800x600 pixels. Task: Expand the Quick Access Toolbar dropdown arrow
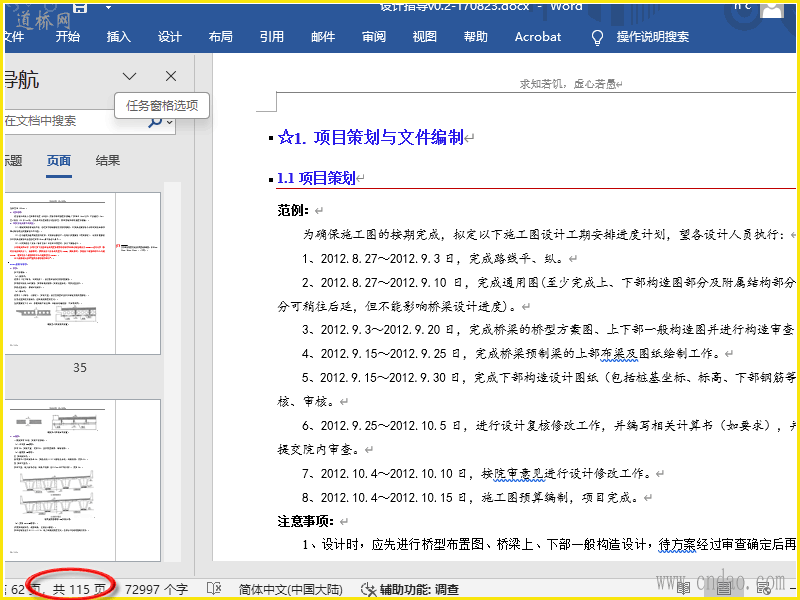108,8
